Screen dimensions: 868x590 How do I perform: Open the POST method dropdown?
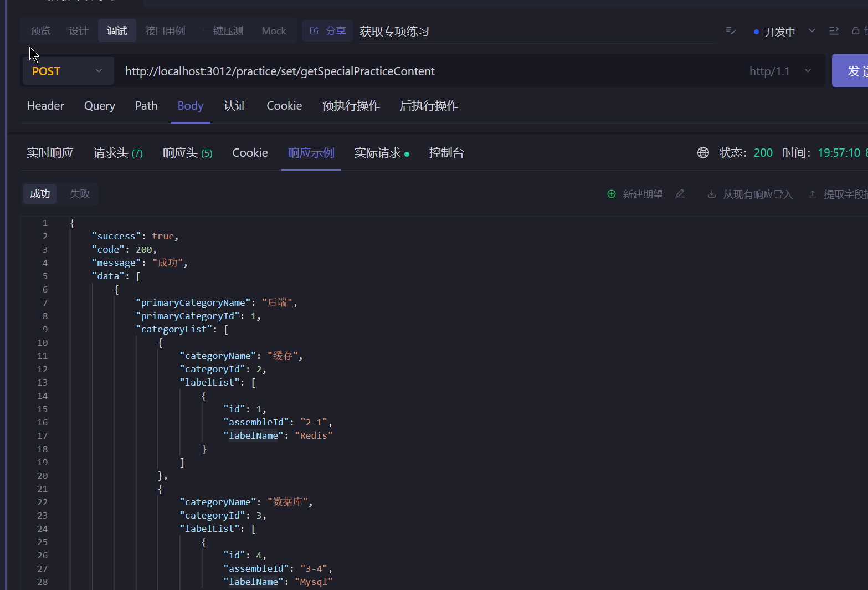[67, 71]
